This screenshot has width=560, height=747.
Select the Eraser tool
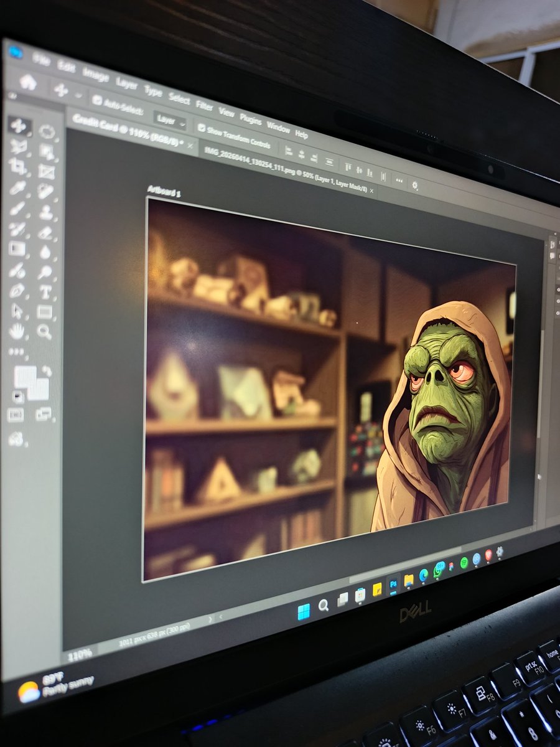(x=45, y=232)
